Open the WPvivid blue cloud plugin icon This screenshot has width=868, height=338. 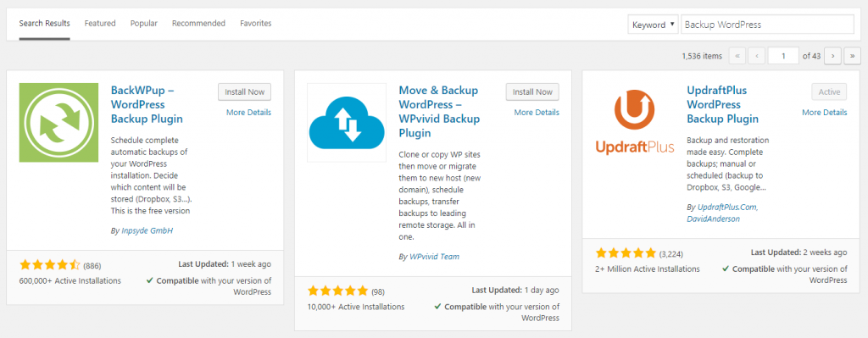[x=347, y=122]
